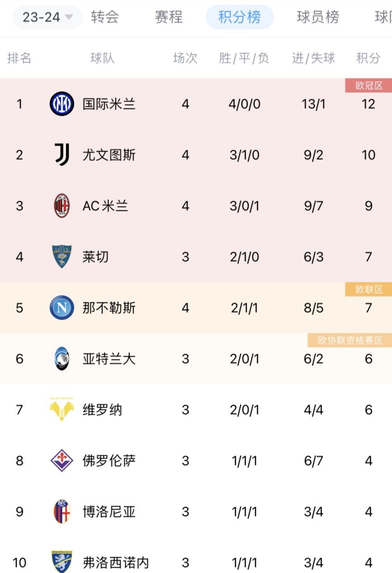Tap the Juventus club logo
Screen dimensions: 392x573
point(62,155)
